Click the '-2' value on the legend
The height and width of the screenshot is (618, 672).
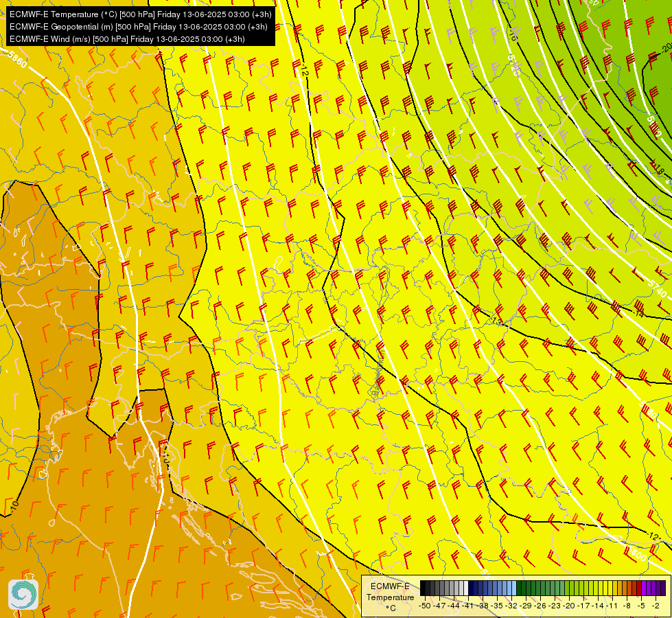(x=656, y=606)
